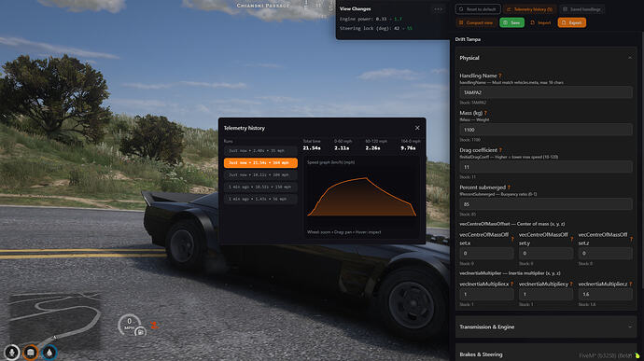The image size is (644, 361).
Task: Click the vecCentreOfMassOffset.x input
Action: pos(486,254)
